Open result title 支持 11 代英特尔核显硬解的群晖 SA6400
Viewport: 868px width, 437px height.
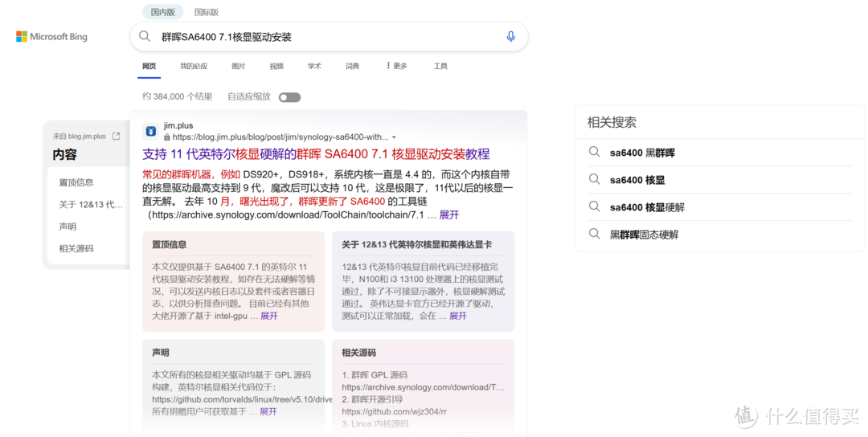316,153
